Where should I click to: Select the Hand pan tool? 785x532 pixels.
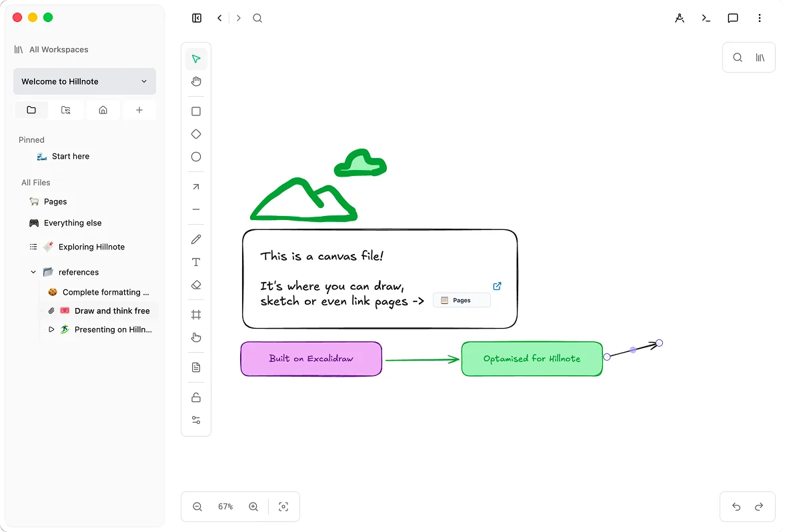[195, 81]
